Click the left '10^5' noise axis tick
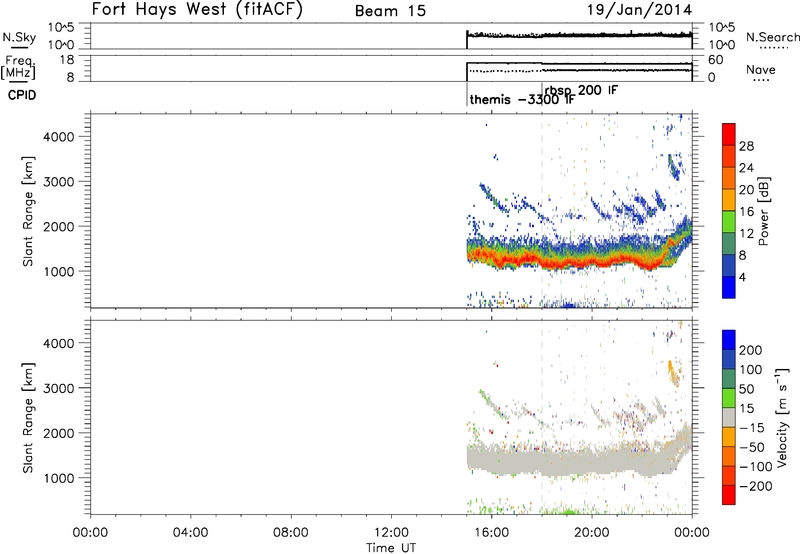Viewport: 800px width, 554px height. click(61, 28)
